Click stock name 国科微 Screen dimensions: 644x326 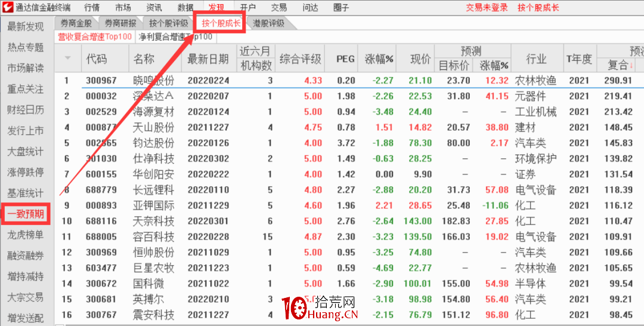point(148,284)
